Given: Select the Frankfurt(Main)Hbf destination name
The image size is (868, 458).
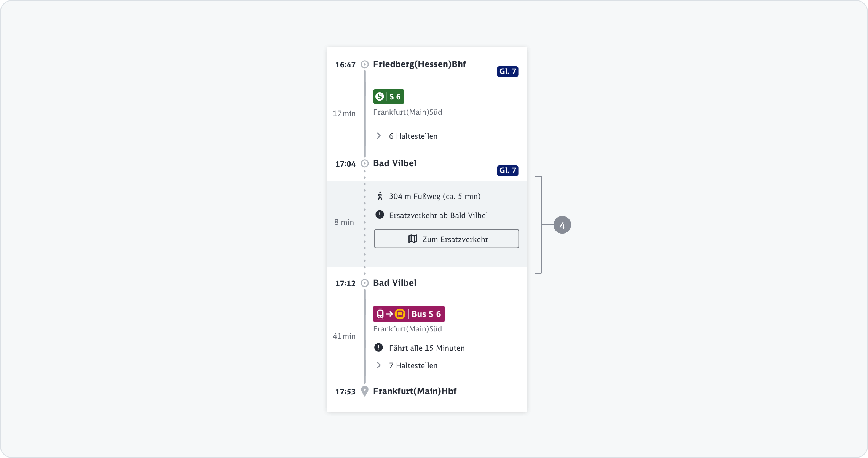Looking at the screenshot, I should tap(415, 391).
